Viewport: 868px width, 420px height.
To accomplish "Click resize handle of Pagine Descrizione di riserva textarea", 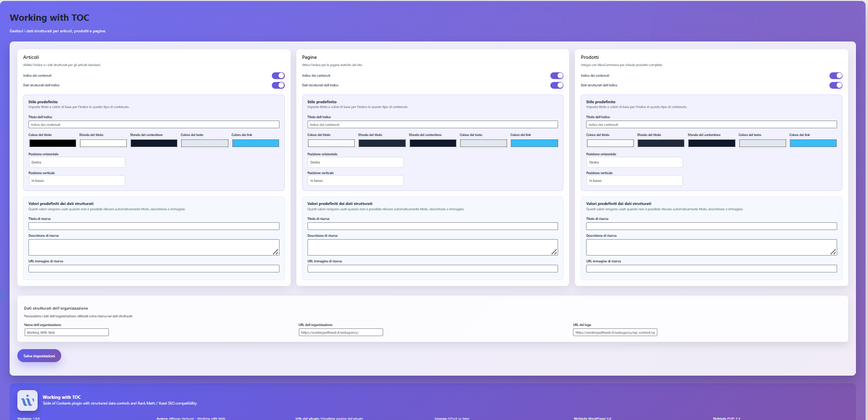I will click(554, 252).
